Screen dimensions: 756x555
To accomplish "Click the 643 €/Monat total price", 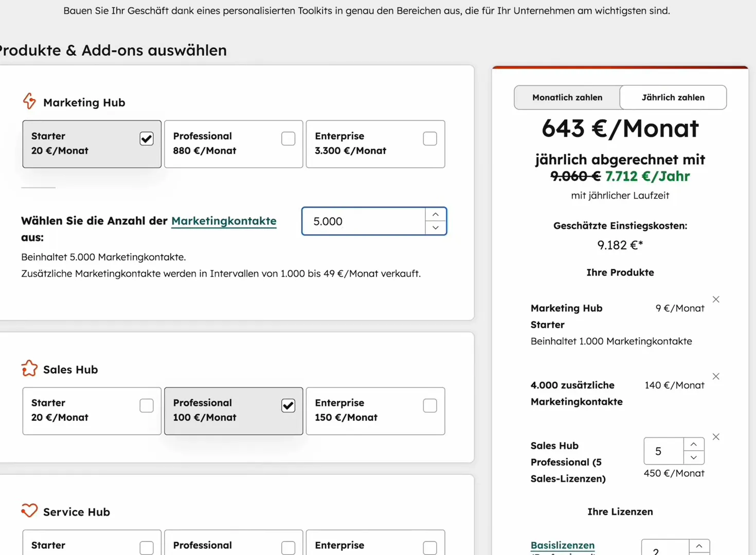I will pos(620,128).
